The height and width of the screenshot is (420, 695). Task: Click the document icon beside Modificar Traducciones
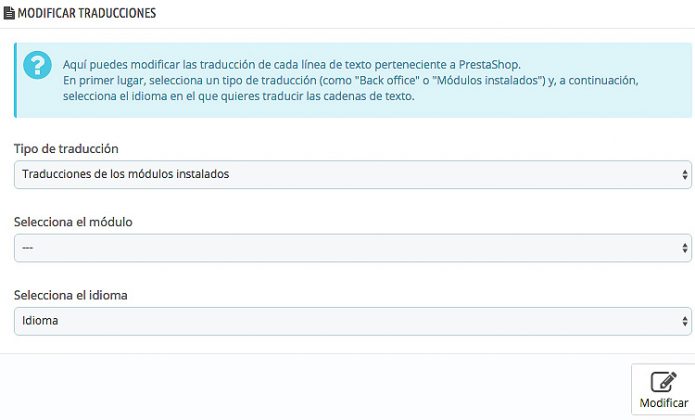coord(8,15)
